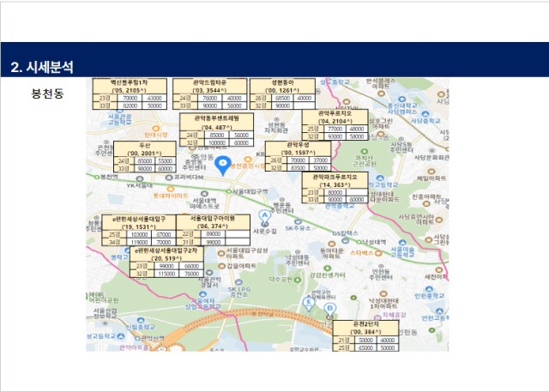549x392 pixels.
Task: Click the 봉천동 label beside the map
Action: pos(47,93)
